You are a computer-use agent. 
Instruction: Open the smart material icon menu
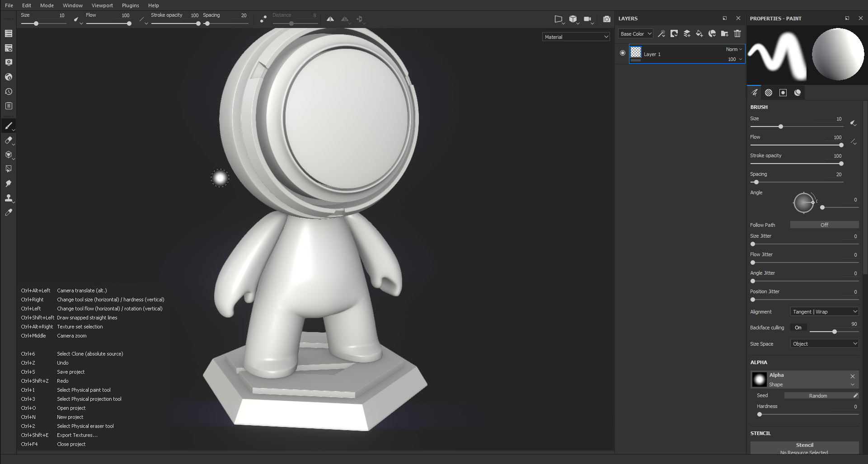pos(712,33)
